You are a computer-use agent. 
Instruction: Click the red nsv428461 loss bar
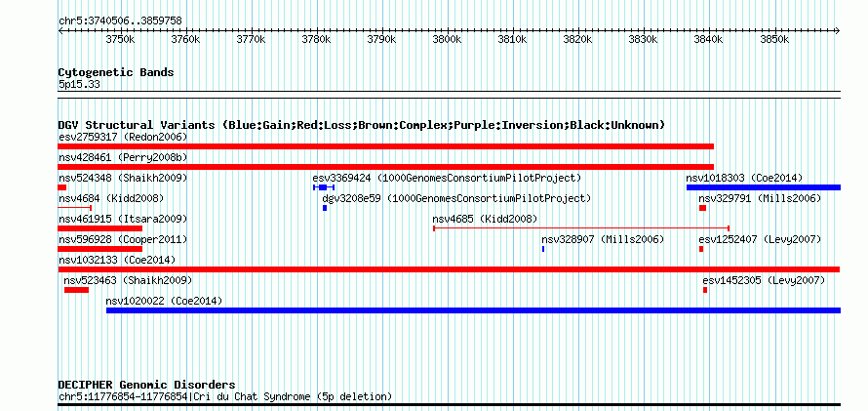386,167
